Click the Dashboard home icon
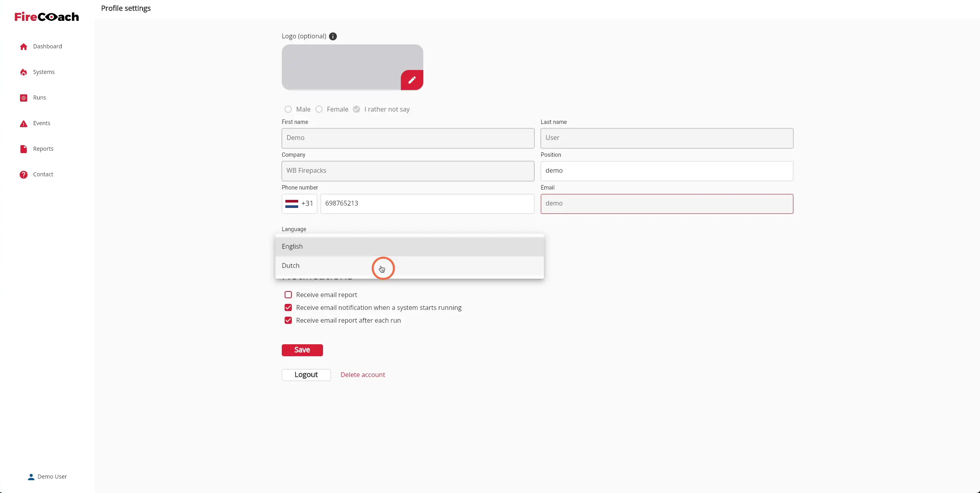Screen dimensions: 980x493 (x=24, y=47)
